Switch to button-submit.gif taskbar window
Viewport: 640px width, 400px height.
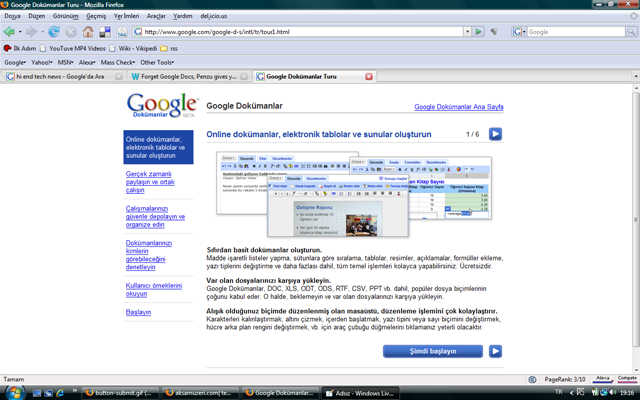(x=121, y=393)
